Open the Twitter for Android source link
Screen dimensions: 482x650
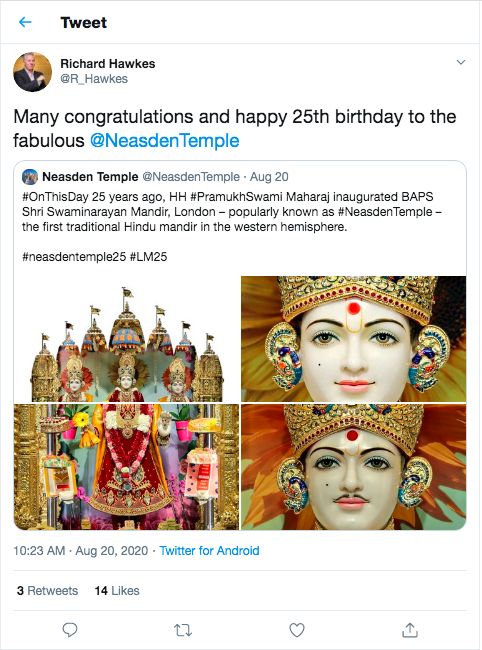click(209, 551)
